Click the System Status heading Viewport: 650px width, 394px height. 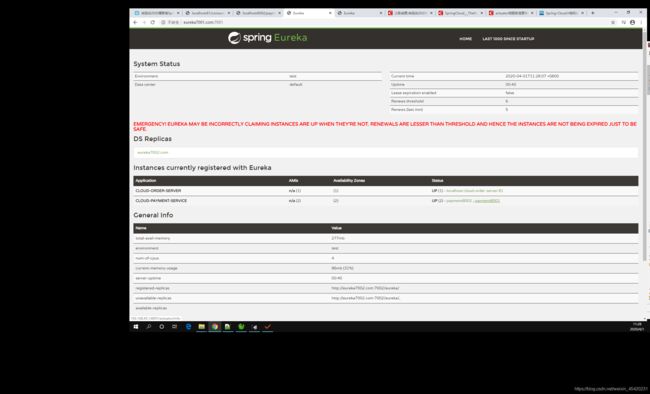(157, 64)
